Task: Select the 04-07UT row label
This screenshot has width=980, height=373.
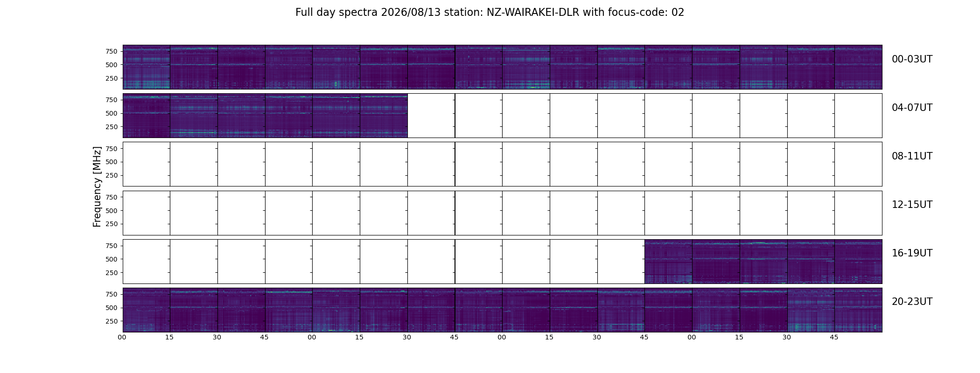Action: coord(912,108)
